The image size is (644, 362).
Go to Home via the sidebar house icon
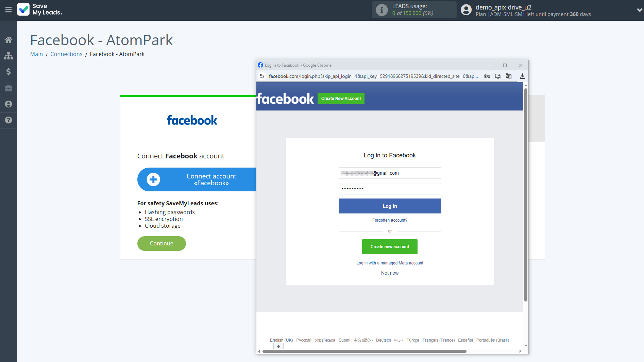[9, 40]
